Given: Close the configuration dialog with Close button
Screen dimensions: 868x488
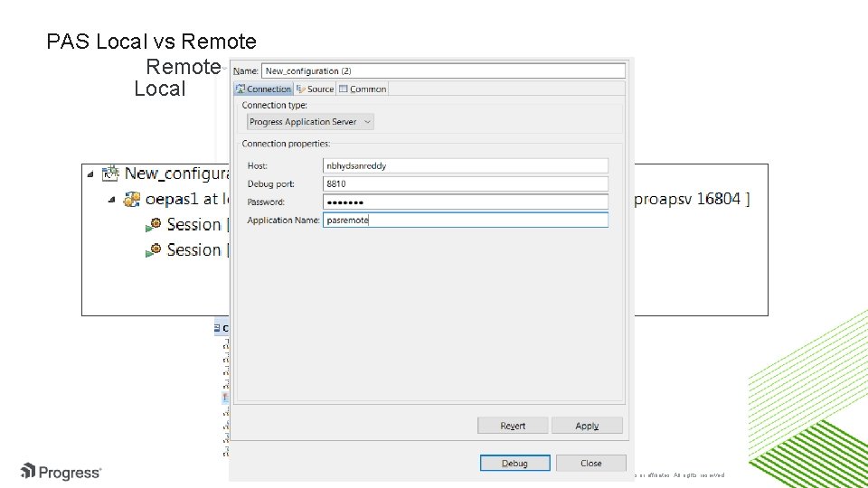Looking at the screenshot, I should point(590,463).
